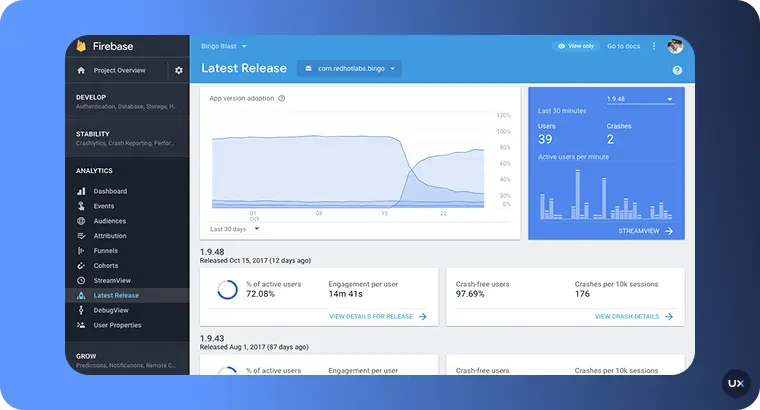
Task: Click the Users count 39
Action: pyautogui.click(x=545, y=140)
